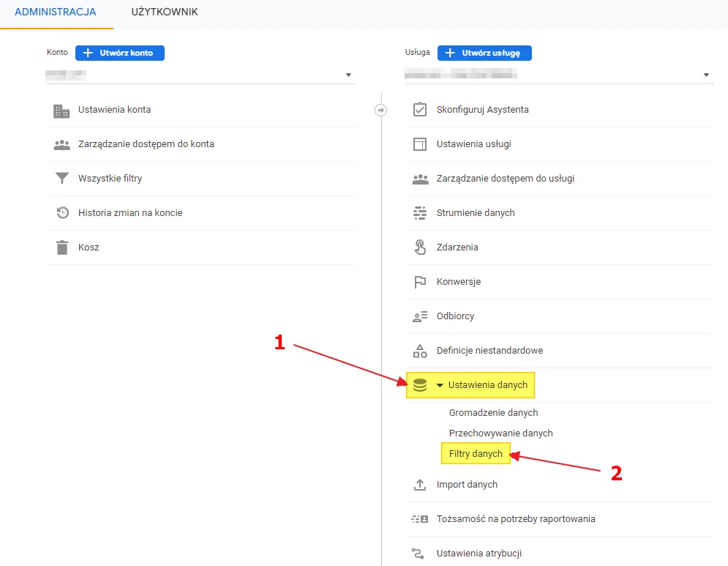Open the property selector dropdown arrow

tap(706, 75)
